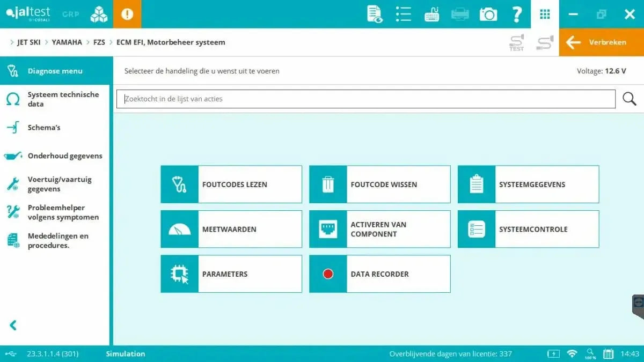The height and width of the screenshot is (362, 644).
Task: Open the virtual keyboard icon
Action: click(x=432, y=14)
